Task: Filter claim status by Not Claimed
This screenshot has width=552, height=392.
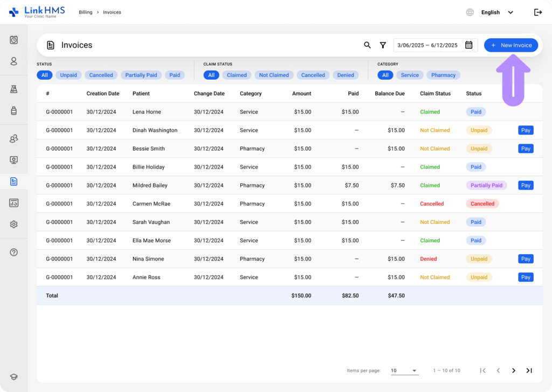Action: click(274, 75)
